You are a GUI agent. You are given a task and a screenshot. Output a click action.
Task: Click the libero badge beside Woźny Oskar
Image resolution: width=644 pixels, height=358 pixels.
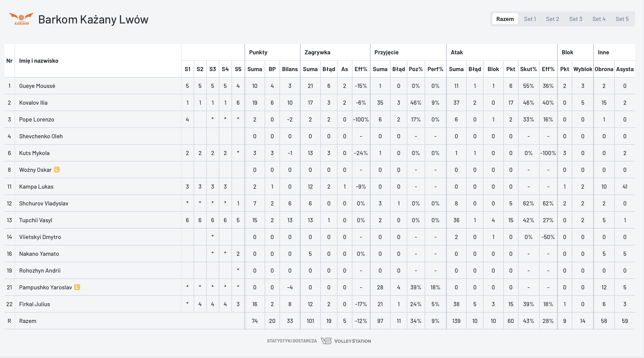click(57, 170)
